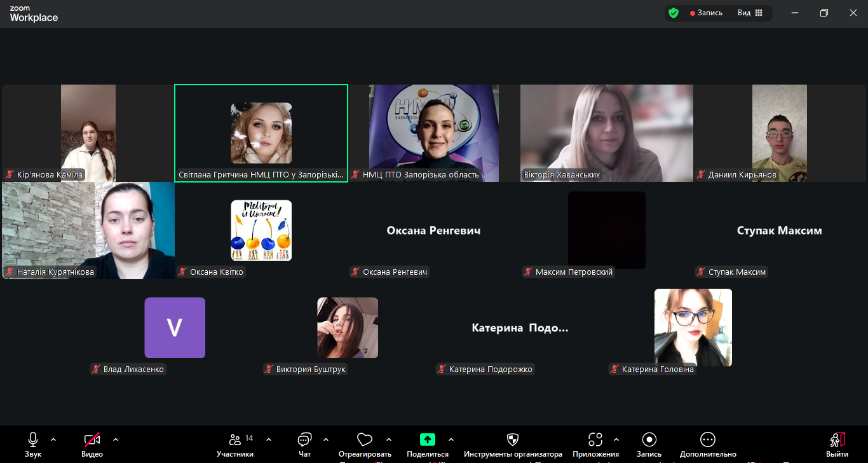
Task: Click the green encryption shield icon
Action: 674,13
